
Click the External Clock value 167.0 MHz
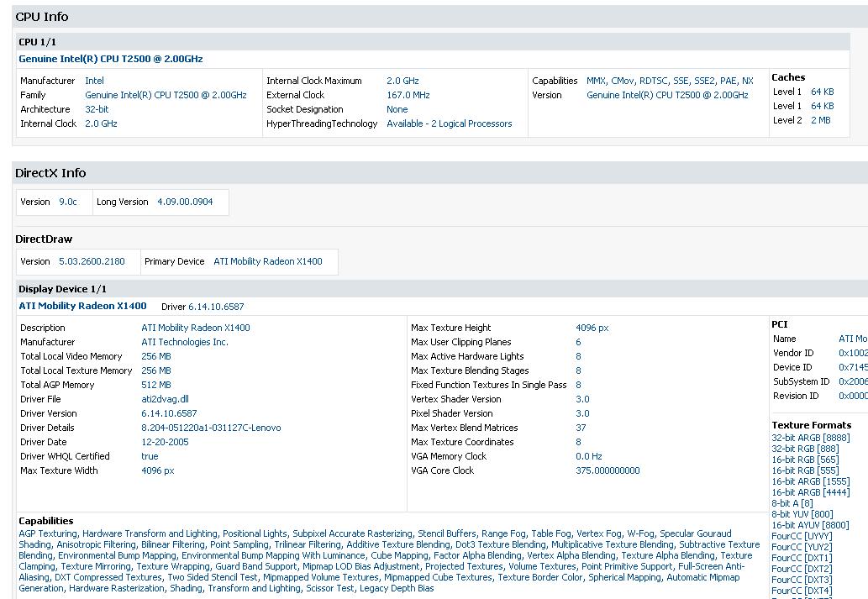pyautogui.click(x=408, y=95)
